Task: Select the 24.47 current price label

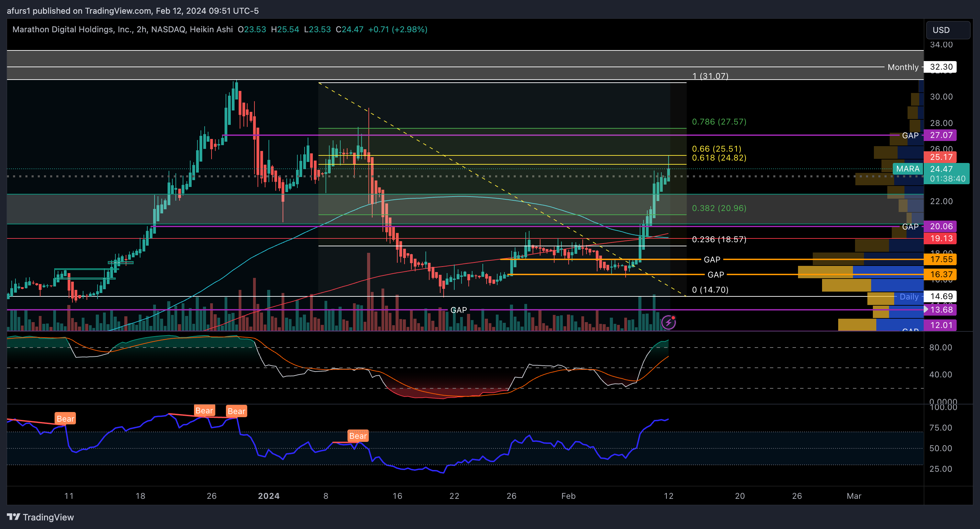Action: coord(941,169)
